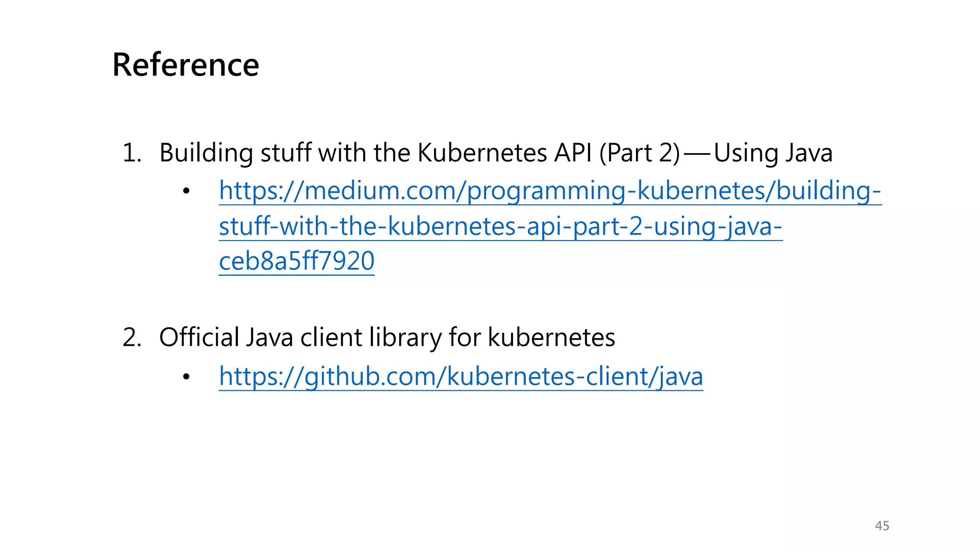Click the word "Official" in reference two
Viewport: 980px width, 551px height.
click(x=199, y=337)
